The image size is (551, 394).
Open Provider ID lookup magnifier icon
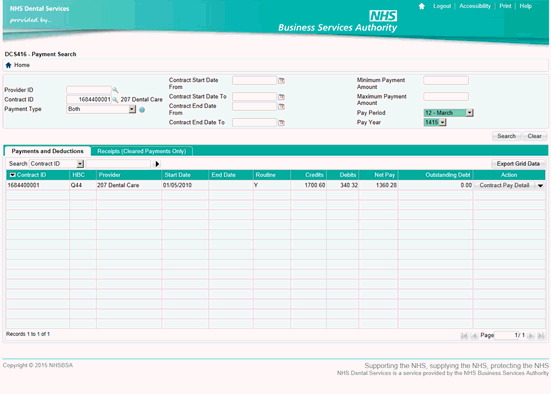pos(115,90)
